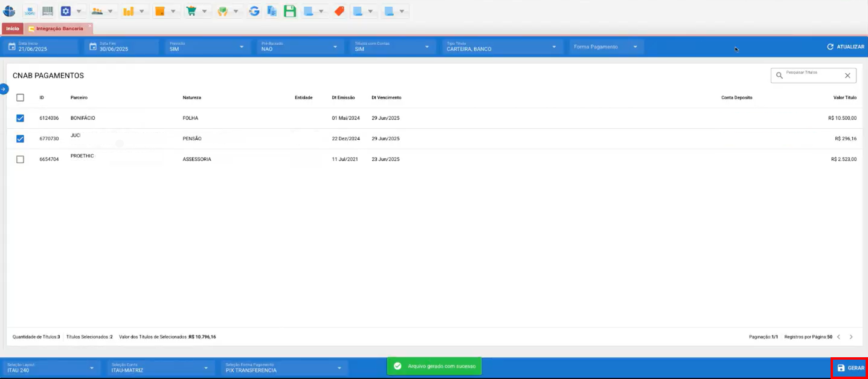Screen dimensions: 868x379
Task: Click the hands holding box icon
Action: pyautogui.click(x=223, y=11)
